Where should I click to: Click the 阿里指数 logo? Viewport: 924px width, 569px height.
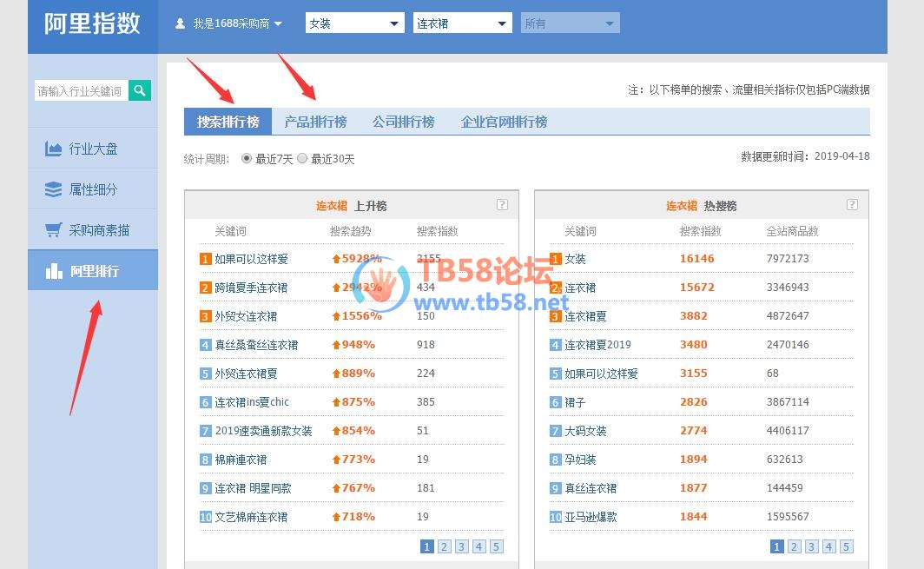tap(93, 23)
